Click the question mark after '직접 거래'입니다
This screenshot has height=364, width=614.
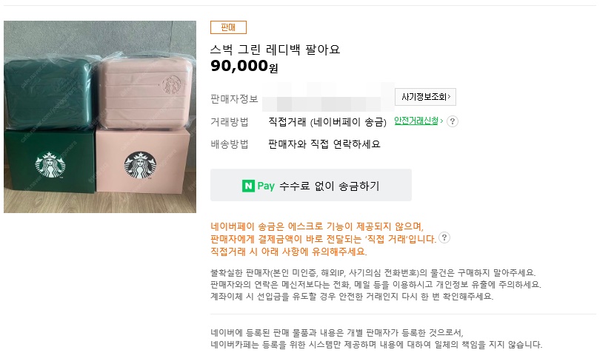pyautogui.click(x=444, y=237)
